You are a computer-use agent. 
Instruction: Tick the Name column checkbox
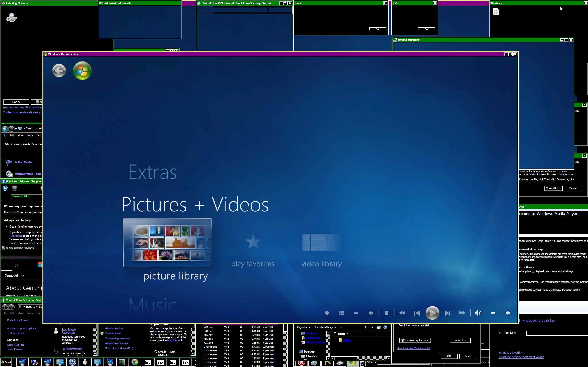point(335,334)
